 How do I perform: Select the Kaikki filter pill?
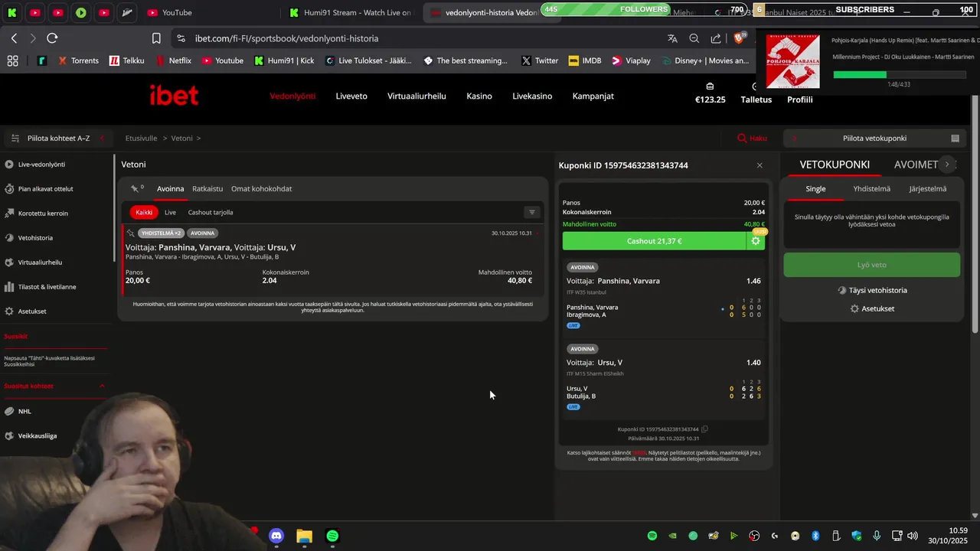pos(144,213)
